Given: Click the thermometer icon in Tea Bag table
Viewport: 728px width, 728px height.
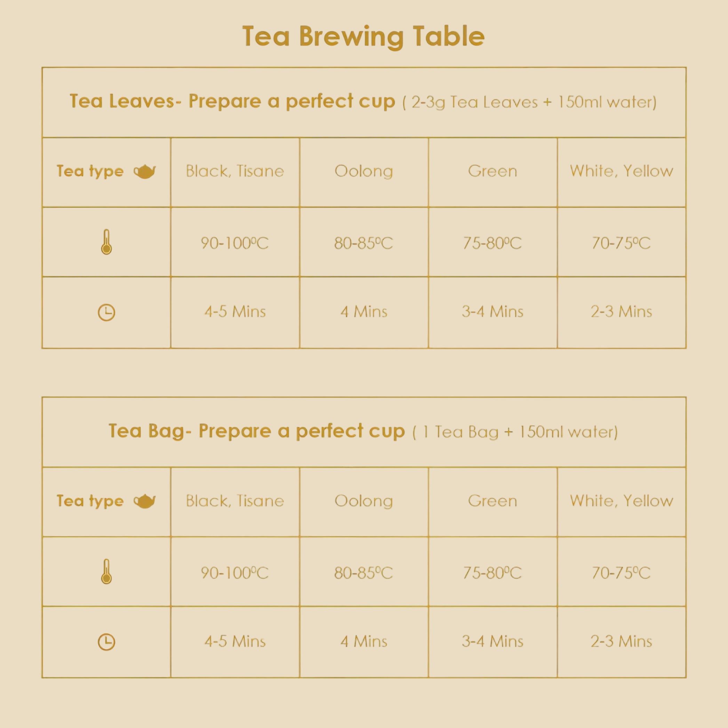Looking at the screenshot, I should [x=107, y=571].
